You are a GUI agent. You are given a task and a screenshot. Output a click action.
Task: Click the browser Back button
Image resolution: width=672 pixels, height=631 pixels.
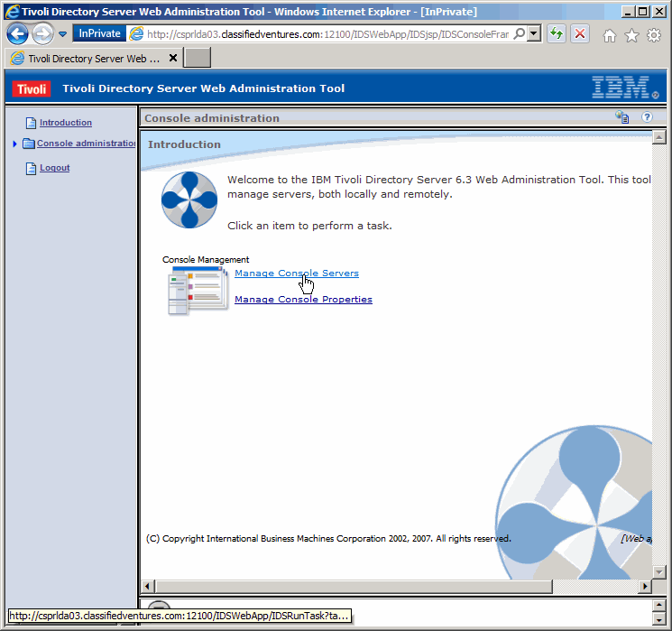pos(17,34)
